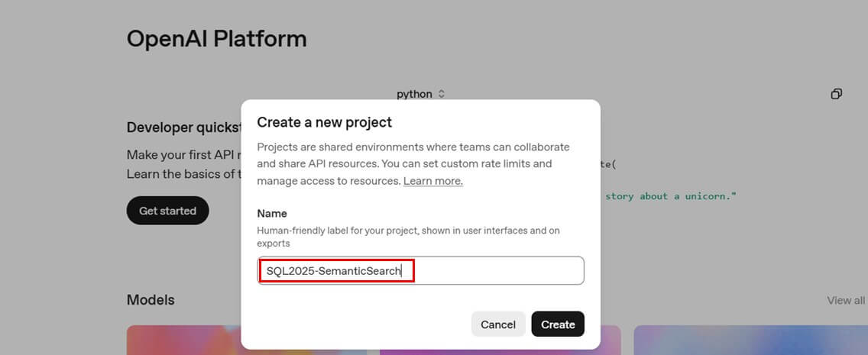868x355 pixels.
Task: Open the rightmost model card thumbnail
Action: click(x=749, y=340)
